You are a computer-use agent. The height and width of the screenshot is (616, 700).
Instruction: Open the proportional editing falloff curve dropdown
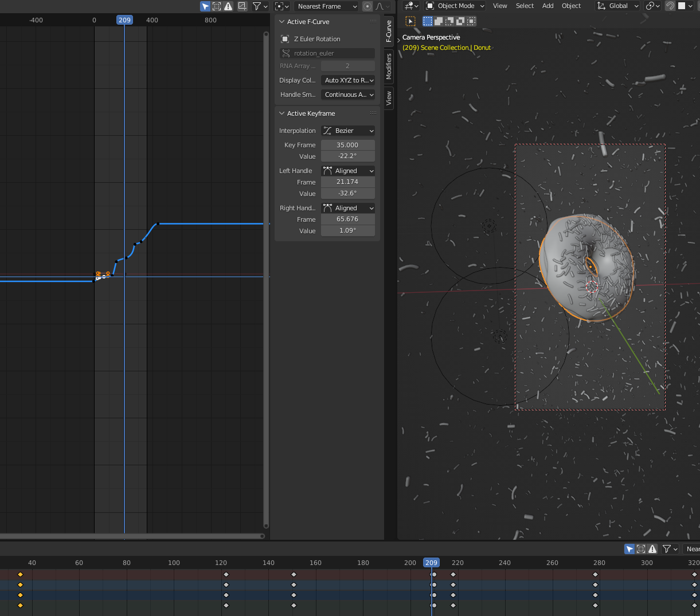click(382, 6)
